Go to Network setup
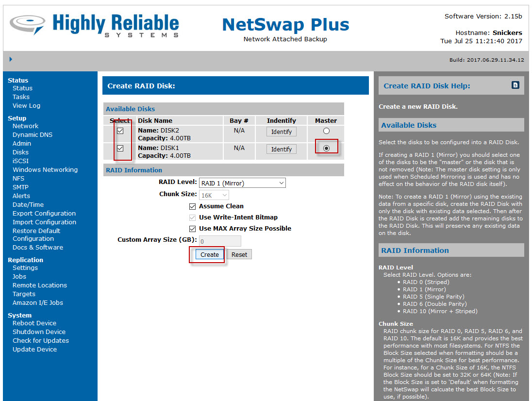 pos(25,126)
